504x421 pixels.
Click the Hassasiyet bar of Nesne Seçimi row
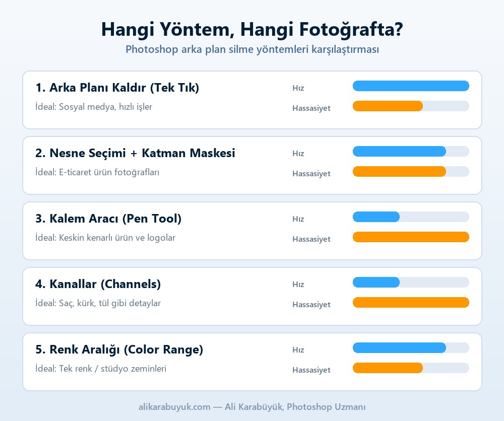click(411, 172)
